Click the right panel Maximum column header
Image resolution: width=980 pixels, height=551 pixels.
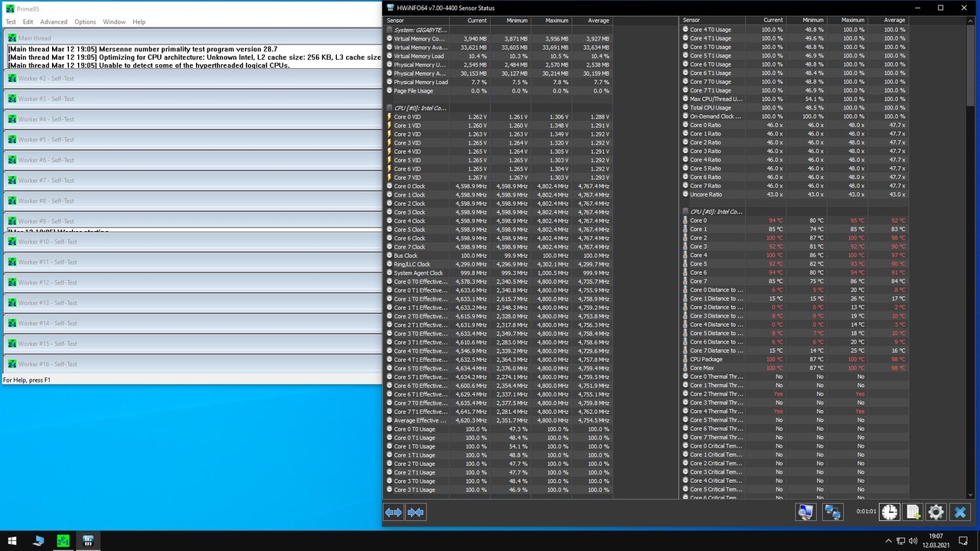(846, 21)
